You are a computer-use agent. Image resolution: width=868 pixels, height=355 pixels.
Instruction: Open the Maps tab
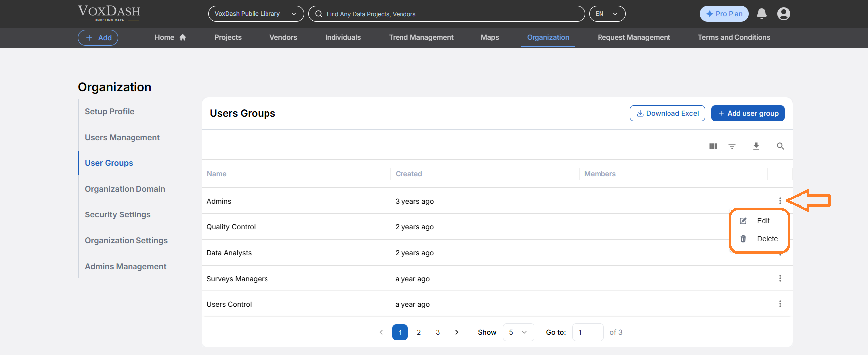tap(490, 37)
